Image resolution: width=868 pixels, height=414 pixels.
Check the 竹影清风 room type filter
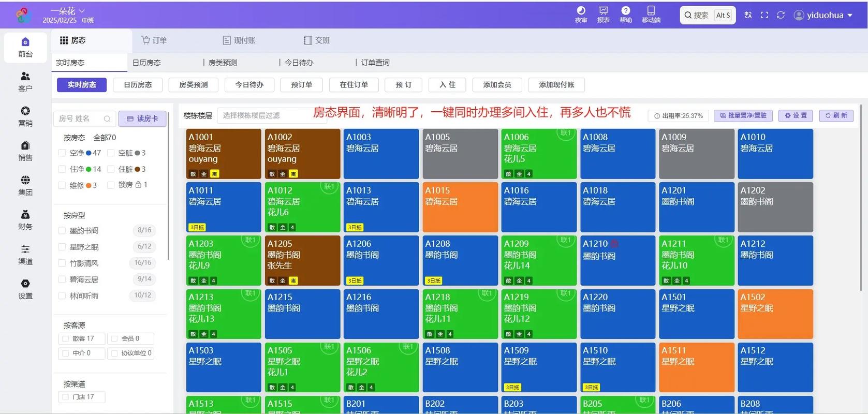(x=62, y=263)
